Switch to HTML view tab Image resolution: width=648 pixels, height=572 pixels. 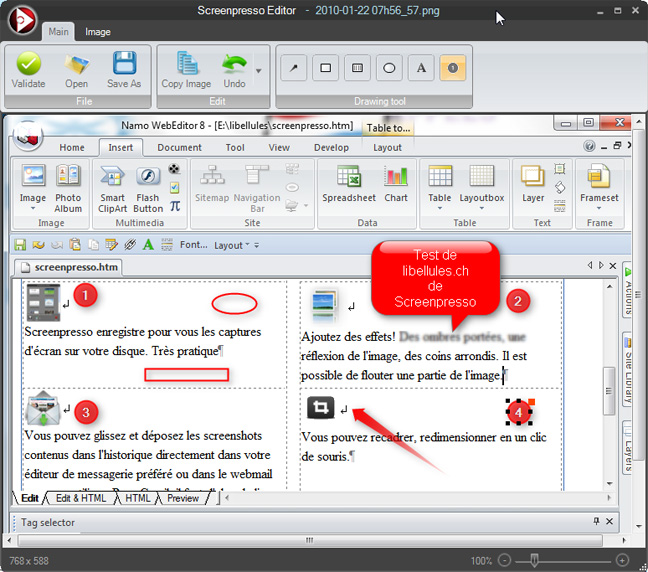(138, 498)
